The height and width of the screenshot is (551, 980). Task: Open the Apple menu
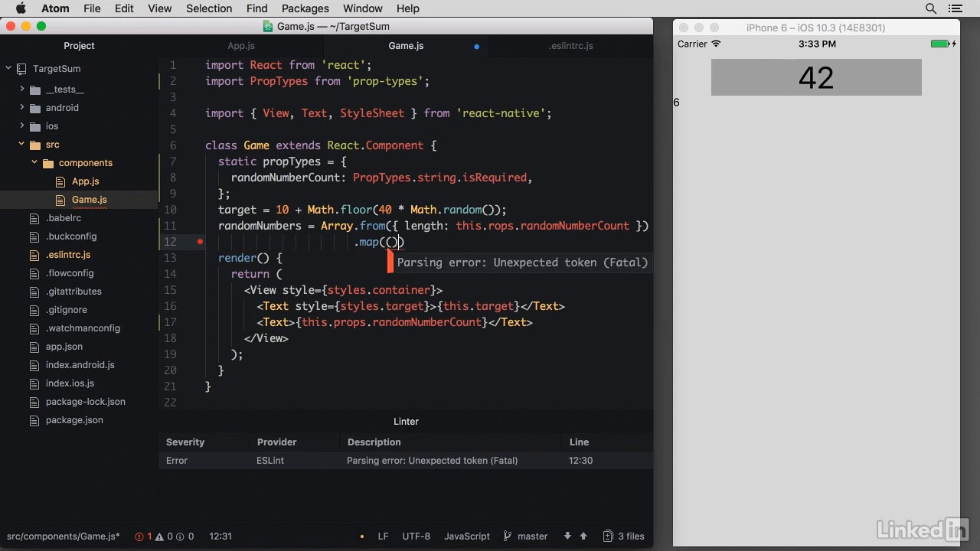[21, 8]
